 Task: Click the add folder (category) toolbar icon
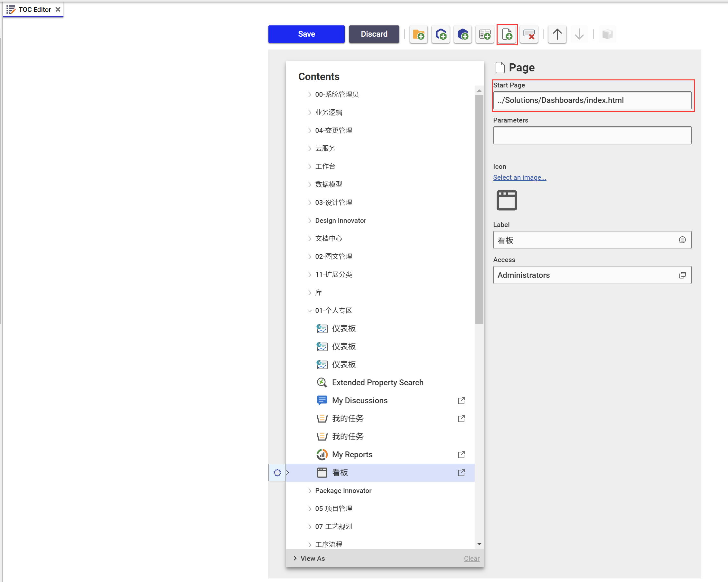click(x=418, y=34)
